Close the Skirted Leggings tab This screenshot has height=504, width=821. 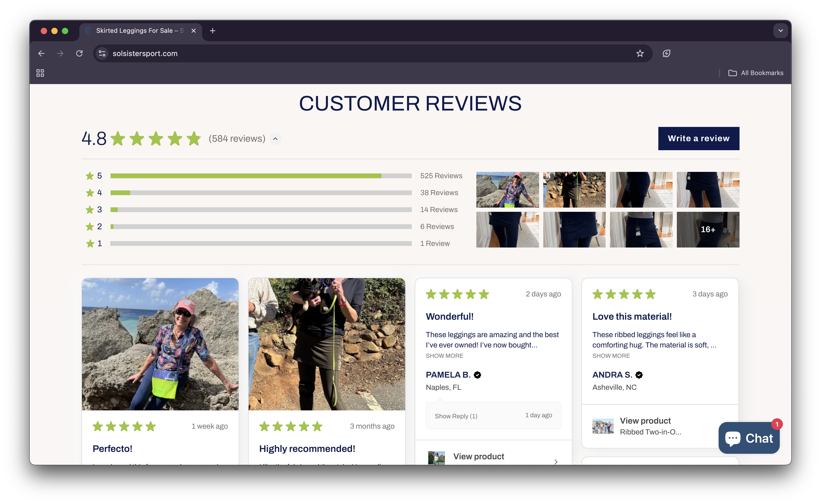click(194, 31)
